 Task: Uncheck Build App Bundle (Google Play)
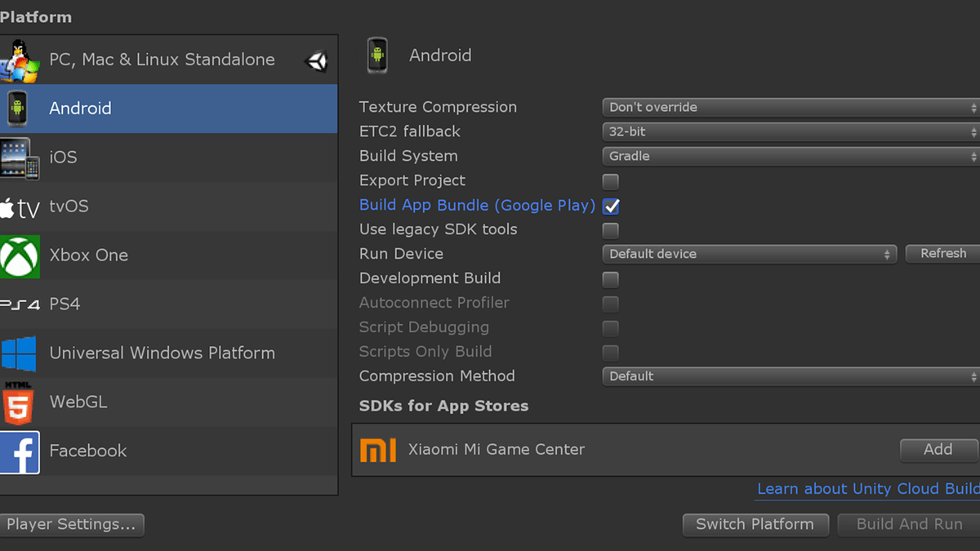point(610,206)
